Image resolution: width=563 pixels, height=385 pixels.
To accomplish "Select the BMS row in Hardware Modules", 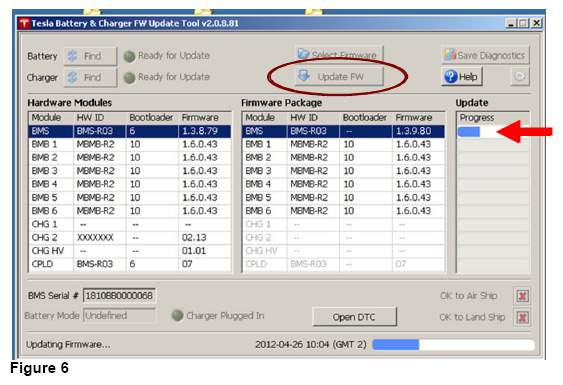I will (x=130, y=131).
